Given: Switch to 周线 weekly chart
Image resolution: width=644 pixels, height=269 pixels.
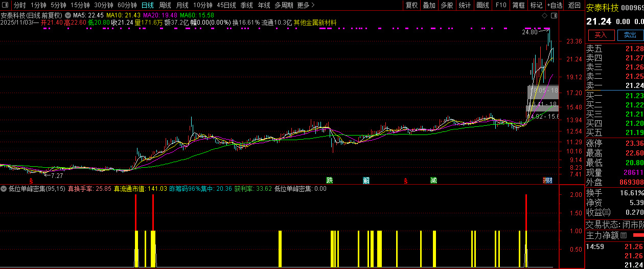Looking at the screenshot, I should pos(165,5).
